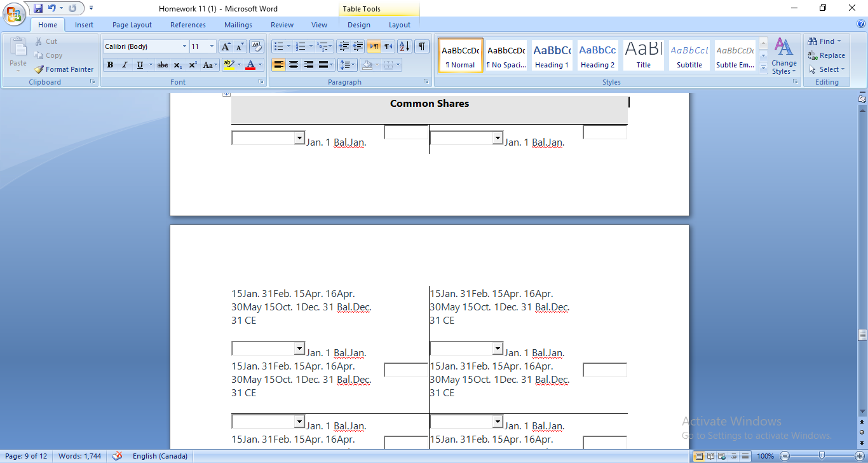Apply bullet list formatting
The height and width of the screenshot is (463, 868).
click(x=278, y=46)
